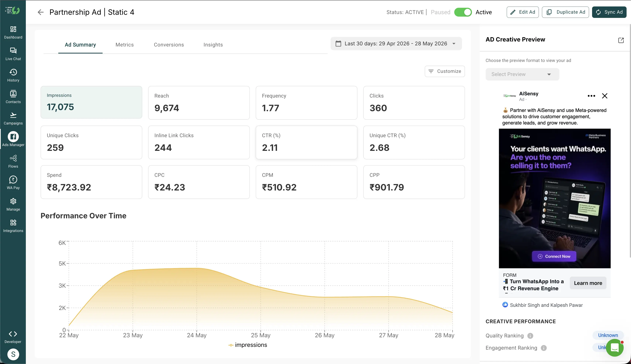Viewport: 631px width, 364px height.
Task: Click the Customize metrics button
Action: pos(444,71)
